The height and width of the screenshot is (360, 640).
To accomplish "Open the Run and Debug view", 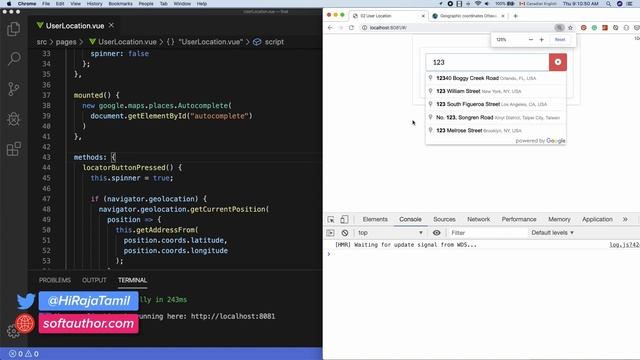I will click(x=14, y=119).
